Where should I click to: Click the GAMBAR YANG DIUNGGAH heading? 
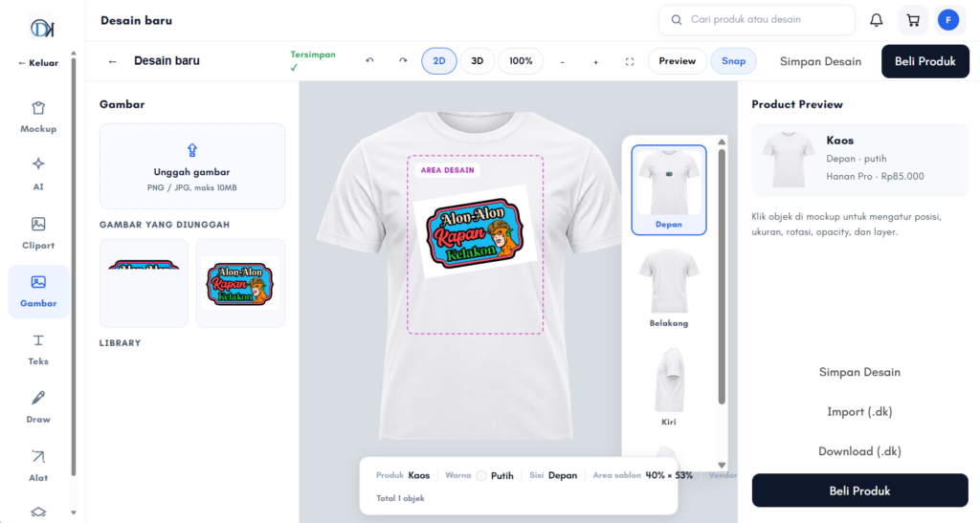click(x=165, y=225)
